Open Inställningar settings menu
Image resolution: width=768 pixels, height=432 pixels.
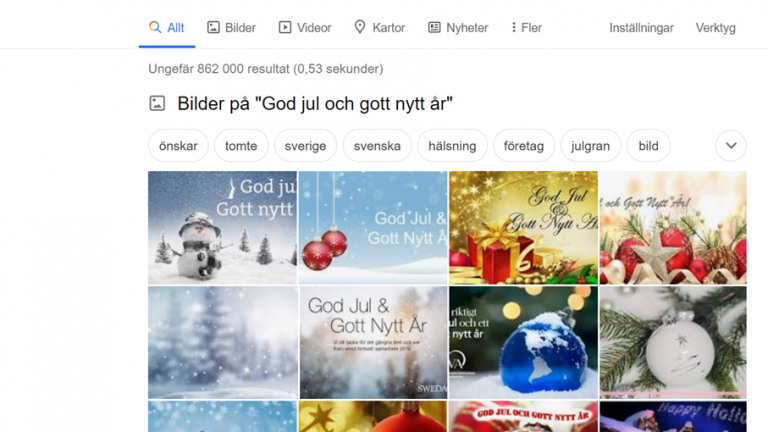[x=641, y=28]
